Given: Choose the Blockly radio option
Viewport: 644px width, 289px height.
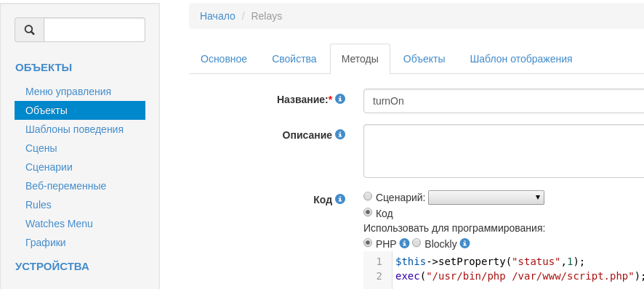Looking at the screenshot, I should click(x=416, y=243).
